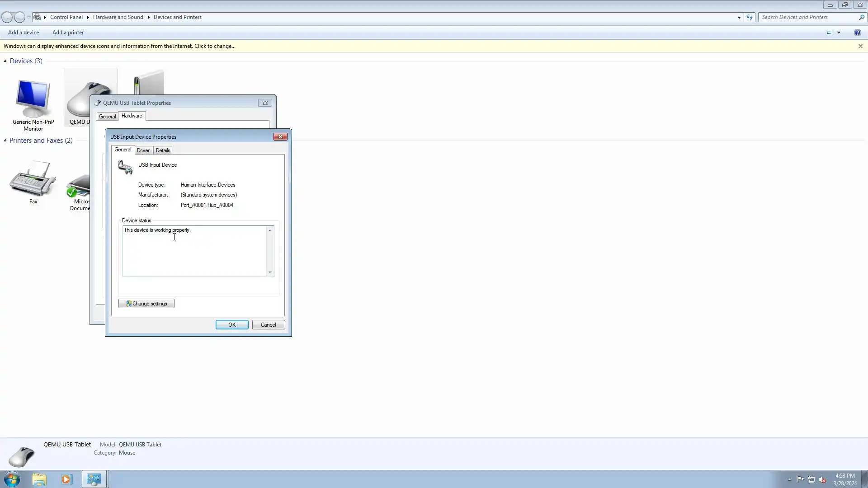Open Windows Explorer from the taskbar

coord(39,479)
